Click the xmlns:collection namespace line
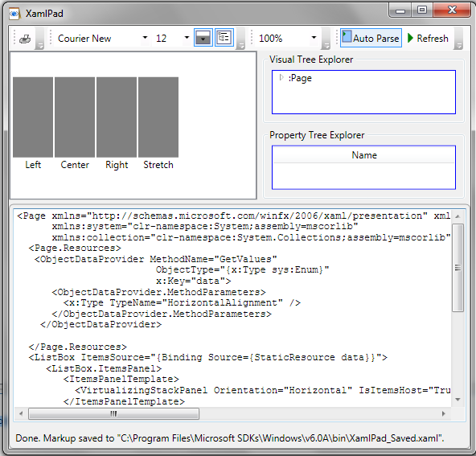The width and height of the screenshot is (476, 456). [x=251, y=237]
